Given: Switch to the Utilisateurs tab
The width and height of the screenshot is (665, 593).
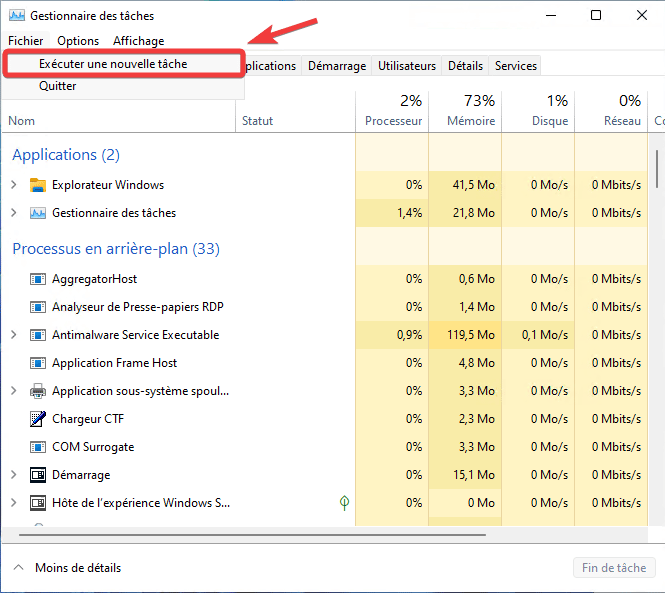Looking at the screenshot, I should (x=407, y=66).
